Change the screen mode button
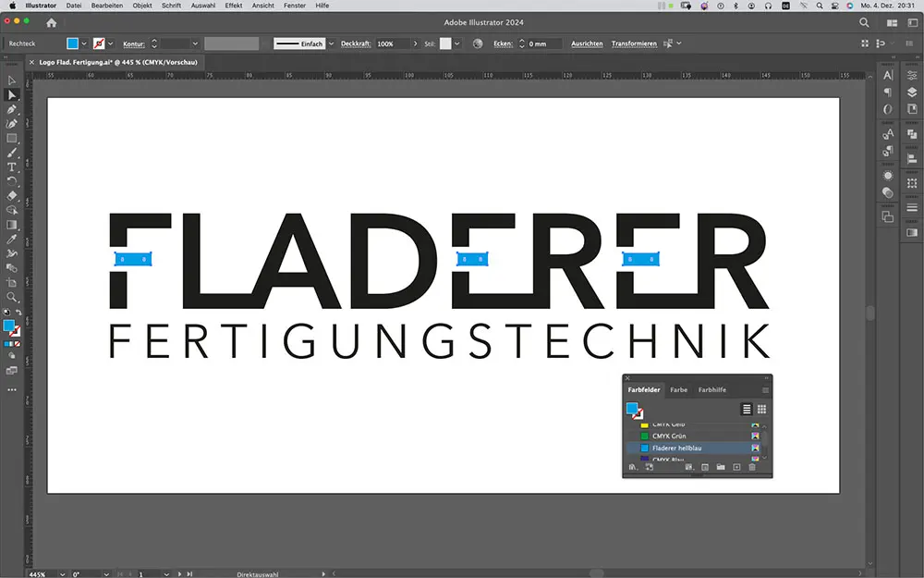 click(x=12, y=371)
